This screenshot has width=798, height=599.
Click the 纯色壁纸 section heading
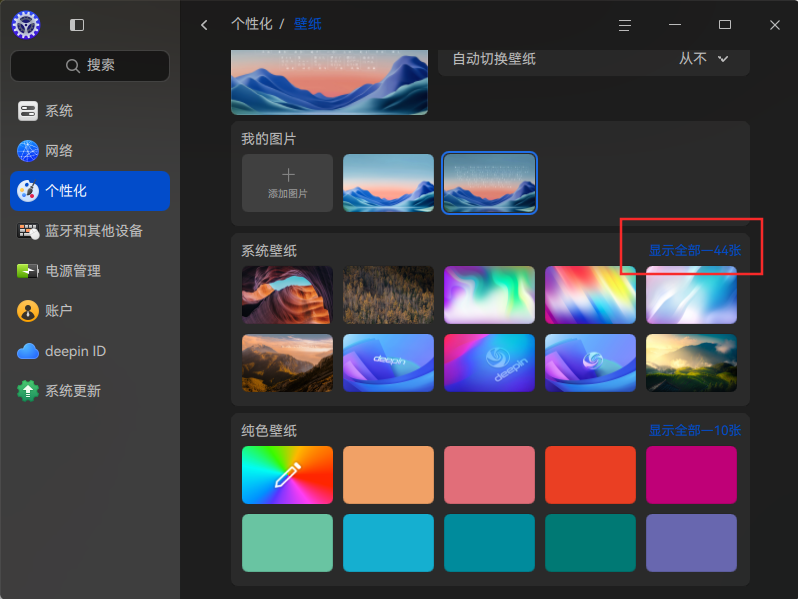[x=269, y=431]
